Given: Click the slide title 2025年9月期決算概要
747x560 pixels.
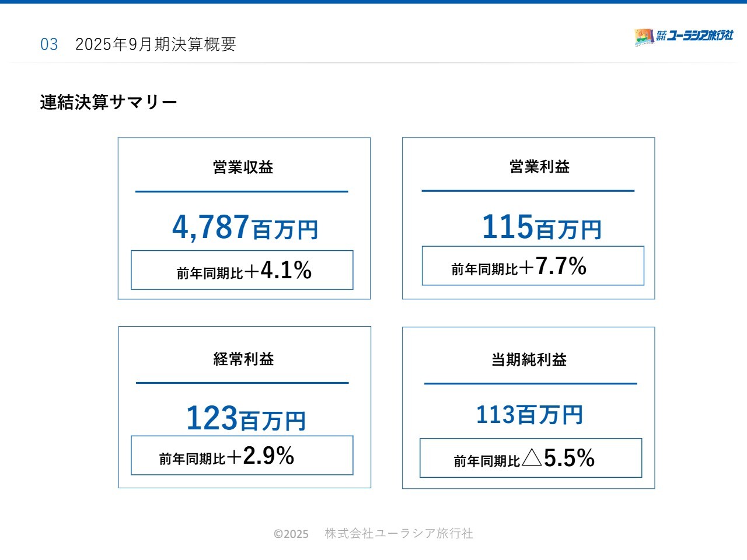Looking at the screenshot, I should click(x=156, y=44).
